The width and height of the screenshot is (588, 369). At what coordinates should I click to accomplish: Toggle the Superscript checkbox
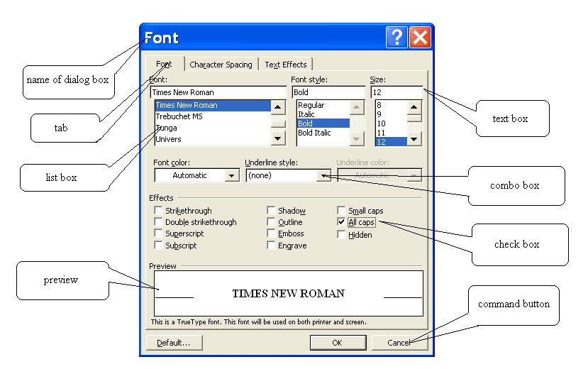158,233
